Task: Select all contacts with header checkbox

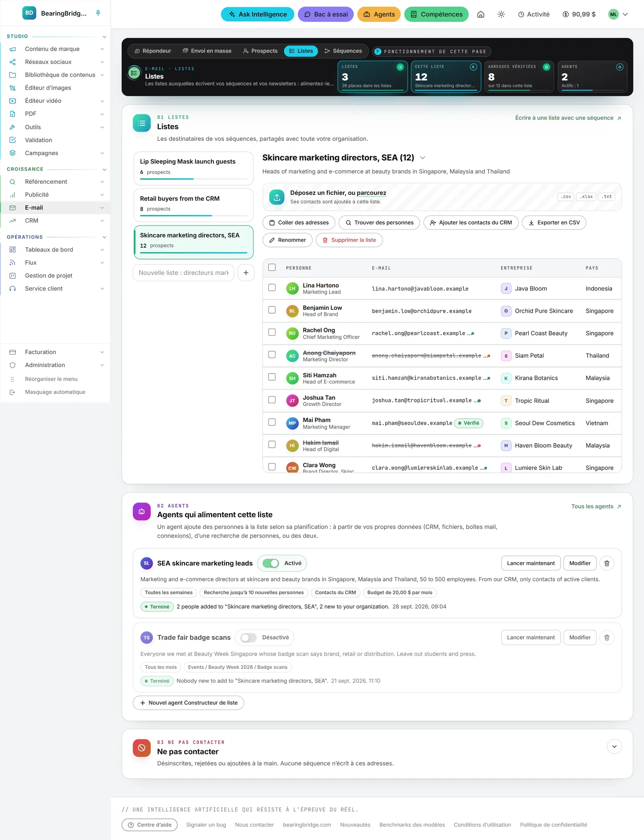Action: point(272,267)
